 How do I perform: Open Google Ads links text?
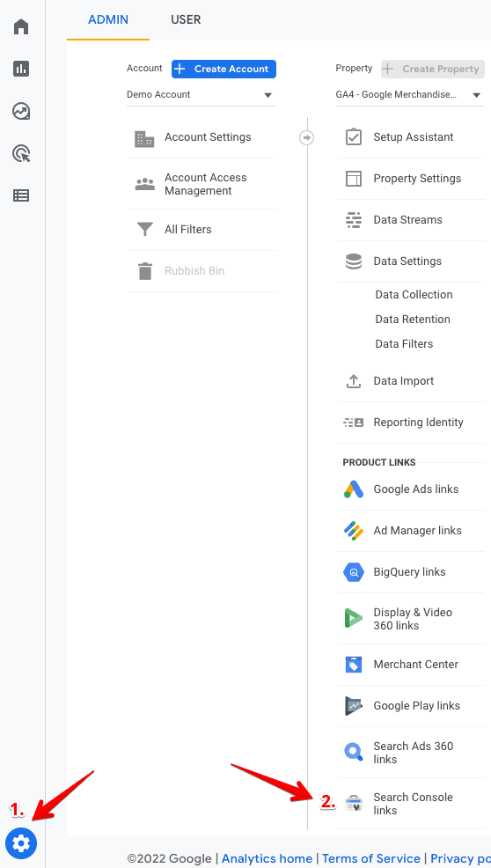[415, 489]
